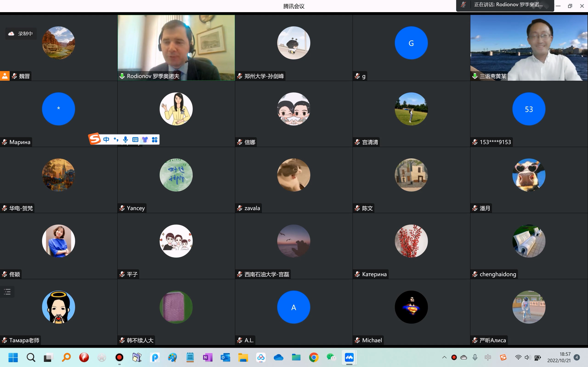Expand system tray hidden icons chevron
The image size is (588, 367).
coord(444,357)
